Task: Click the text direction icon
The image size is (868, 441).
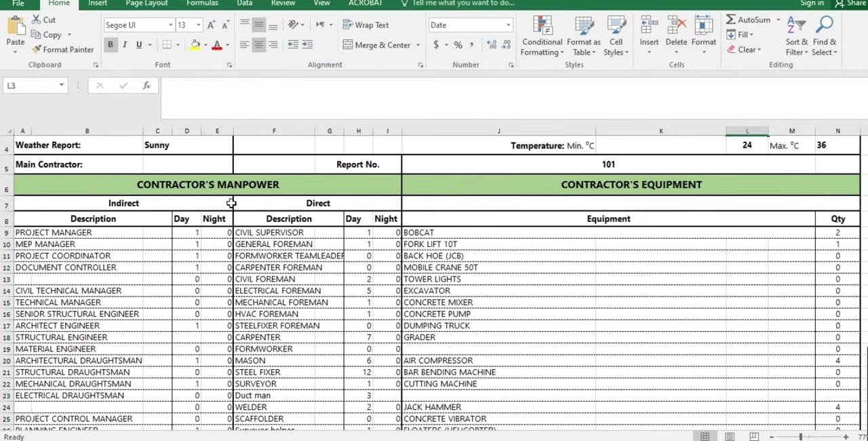Action: 319,25
